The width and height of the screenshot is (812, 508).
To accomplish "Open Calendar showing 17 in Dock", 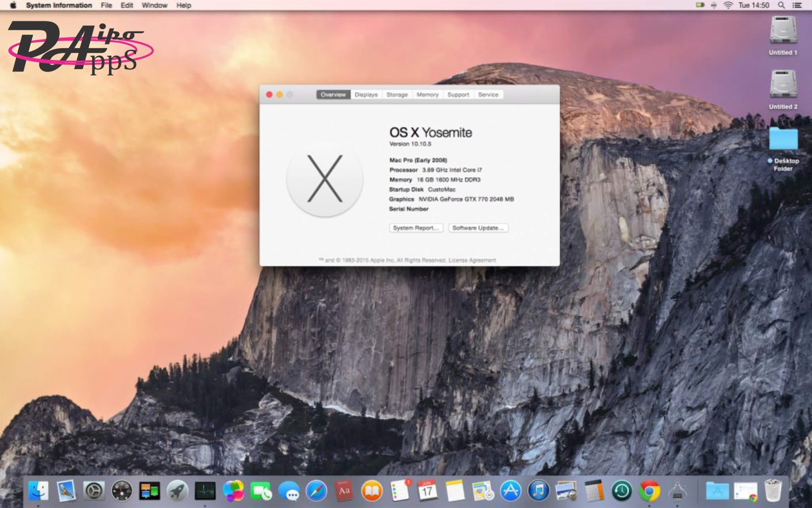I will coord(427,491).
